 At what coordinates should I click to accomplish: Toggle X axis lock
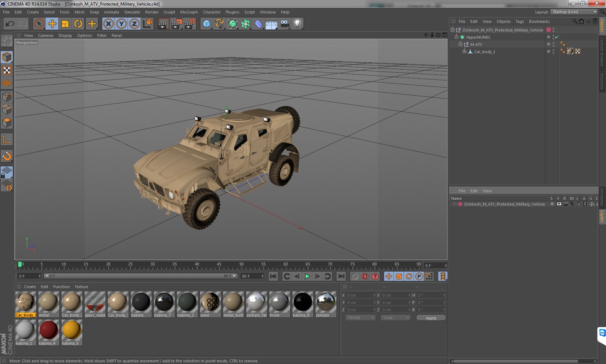click(108, 24)
